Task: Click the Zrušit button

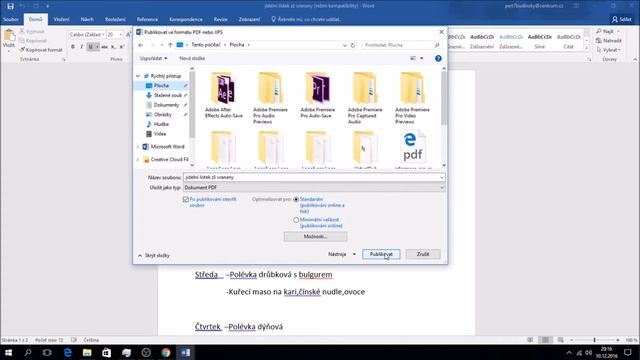Action: click(423, 254)
